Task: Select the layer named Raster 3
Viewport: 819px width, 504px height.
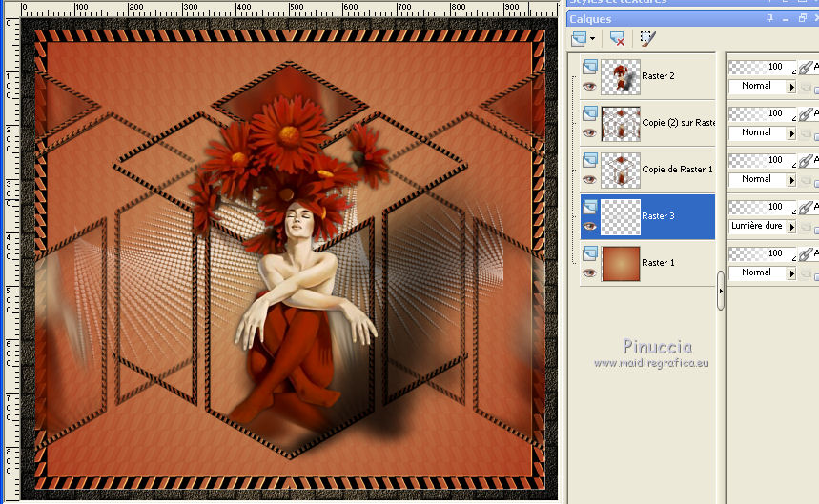Action: tap(658, 216)
